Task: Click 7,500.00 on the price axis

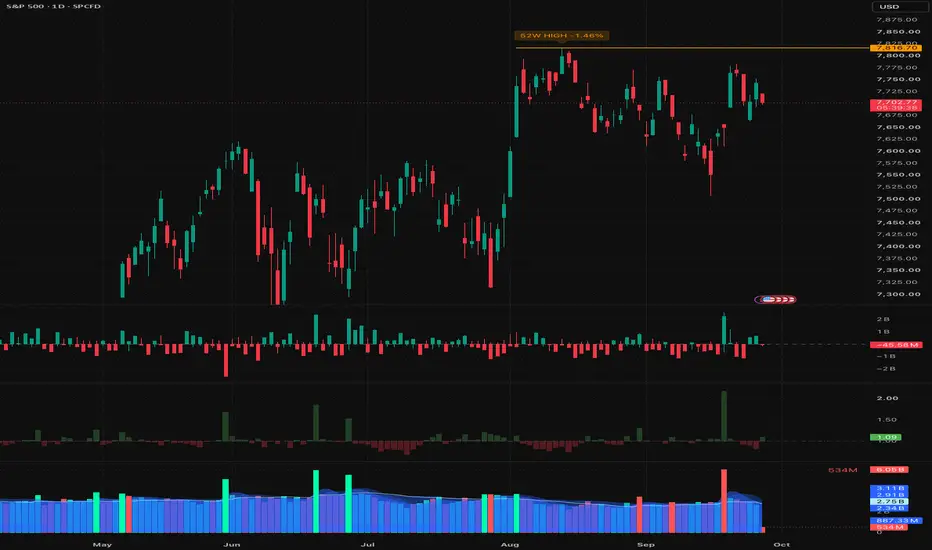Action: pyautogui.click(x=897, y=199)
